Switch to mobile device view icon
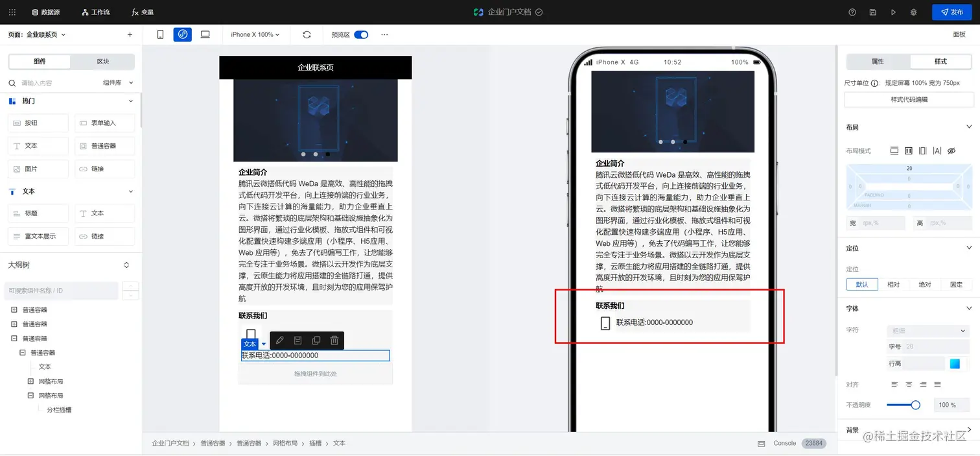This screenshot has width=980, height=456. 160,34
